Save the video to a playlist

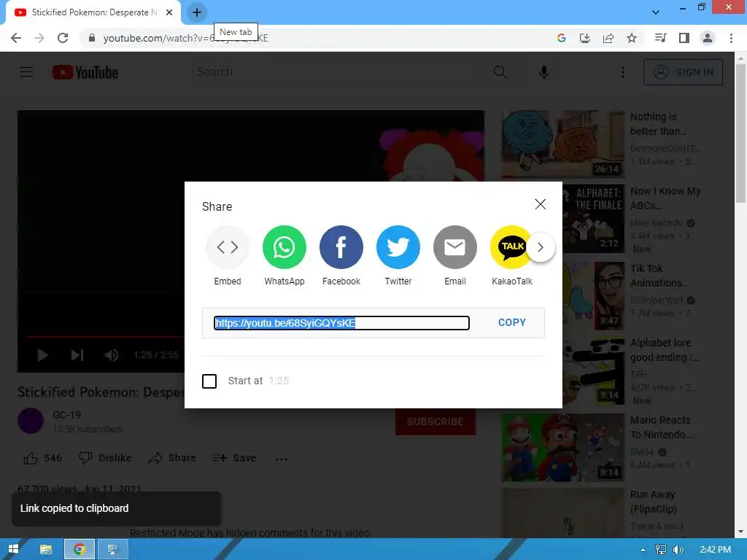[234, 458]
